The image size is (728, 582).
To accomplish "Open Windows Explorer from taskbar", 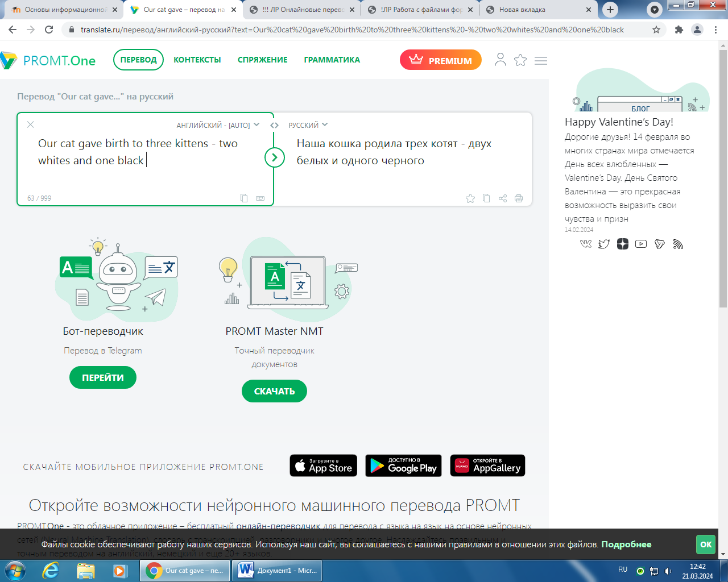I will (85, 570).
